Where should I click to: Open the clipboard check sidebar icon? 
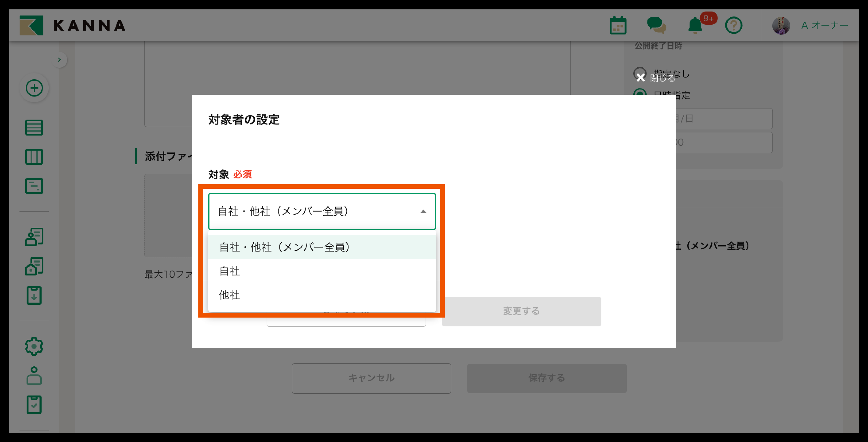coord(34,405)
